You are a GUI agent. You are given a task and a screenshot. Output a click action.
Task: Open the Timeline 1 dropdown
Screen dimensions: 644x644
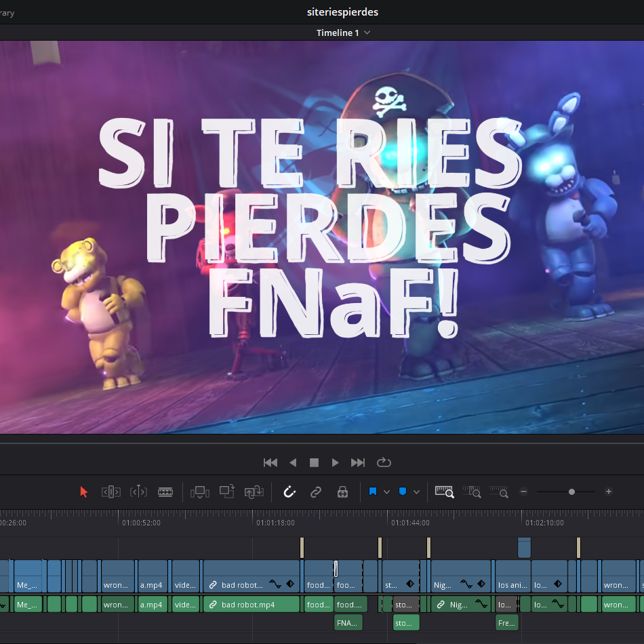367,33
